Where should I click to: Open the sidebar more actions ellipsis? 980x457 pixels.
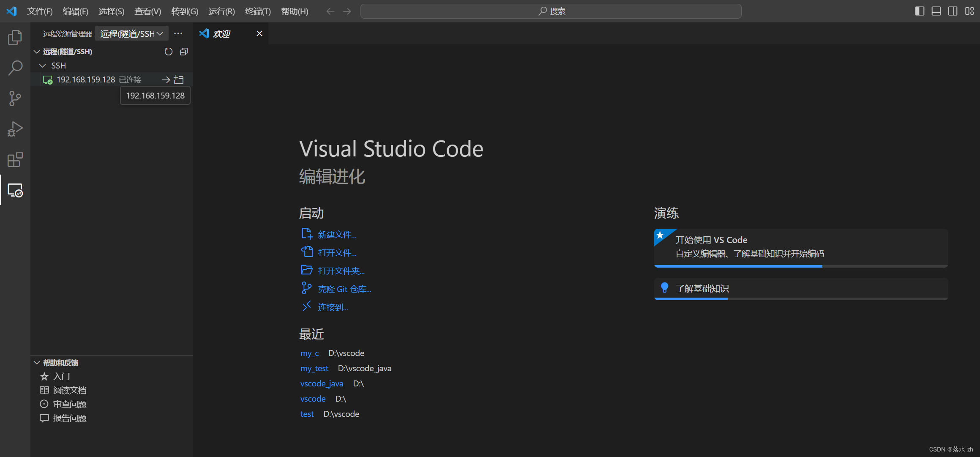[x=178, y=33]
